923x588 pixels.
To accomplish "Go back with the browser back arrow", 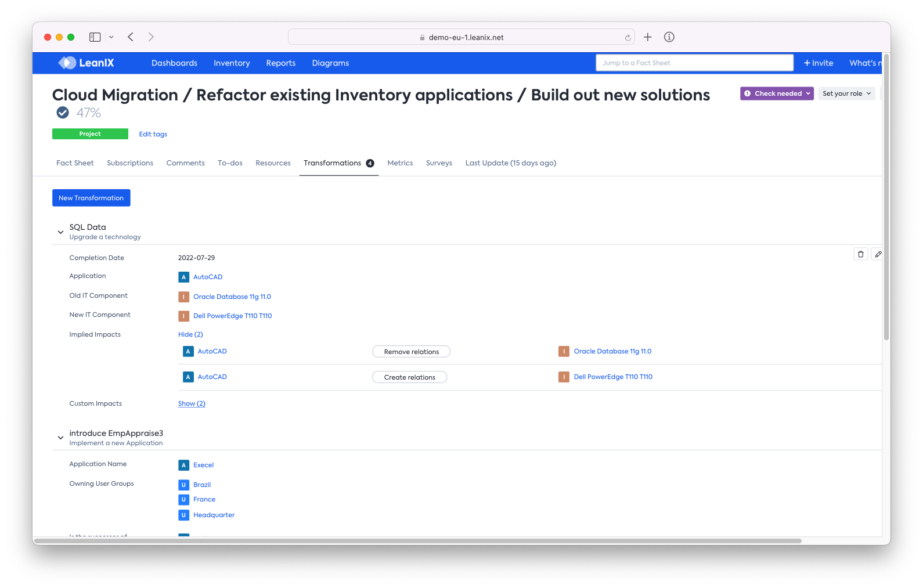I will (131, 37).
